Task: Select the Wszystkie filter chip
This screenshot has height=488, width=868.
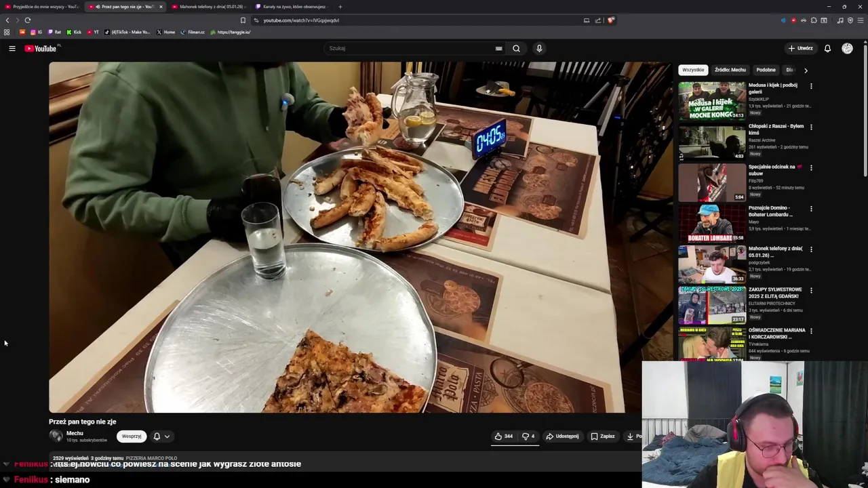Action: pos(693,70)
